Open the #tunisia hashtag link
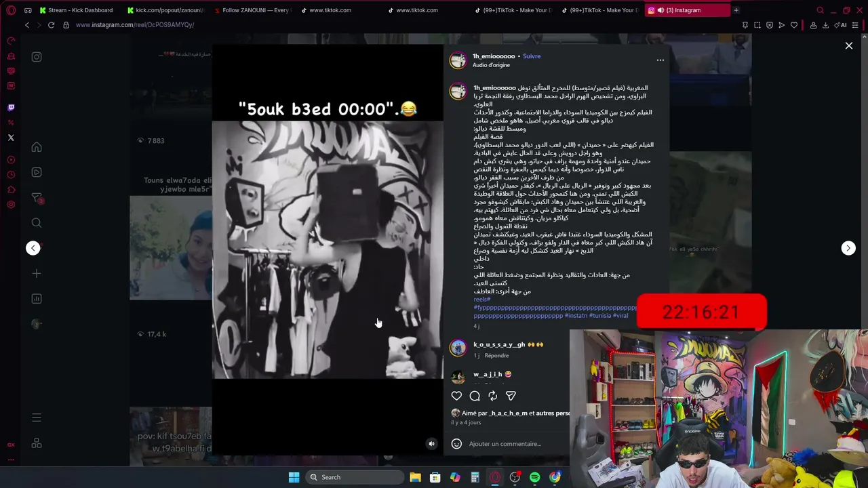This screenshot has height=488, width=868. pos(600,316)
